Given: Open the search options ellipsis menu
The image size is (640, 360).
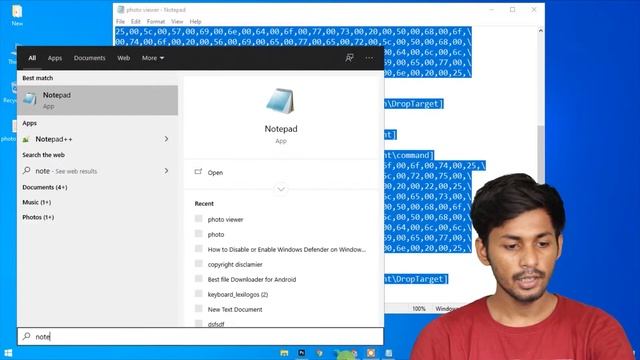Looking at the screenshot, I should (x=369, y=58).
